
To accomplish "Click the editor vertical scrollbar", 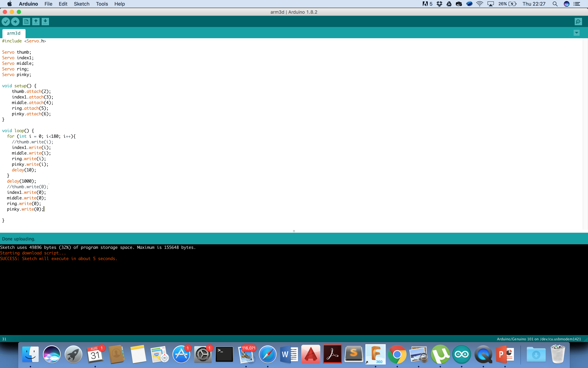I will [585, 134].
